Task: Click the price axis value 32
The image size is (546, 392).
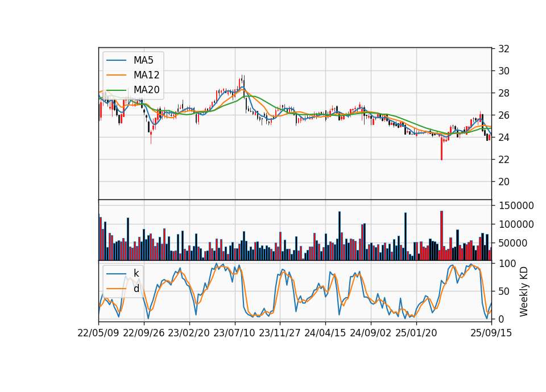Action: point(503,49)
